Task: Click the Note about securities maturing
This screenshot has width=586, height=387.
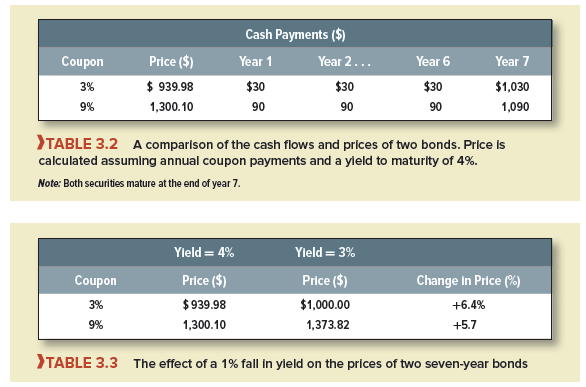Action: point(139,183)
